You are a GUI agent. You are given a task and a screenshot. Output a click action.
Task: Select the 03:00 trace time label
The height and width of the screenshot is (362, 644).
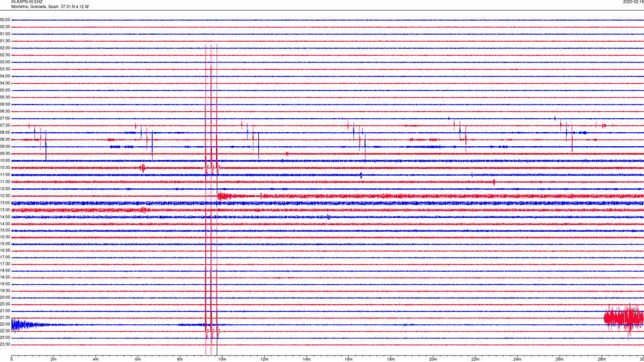click(x=5, y=62)
